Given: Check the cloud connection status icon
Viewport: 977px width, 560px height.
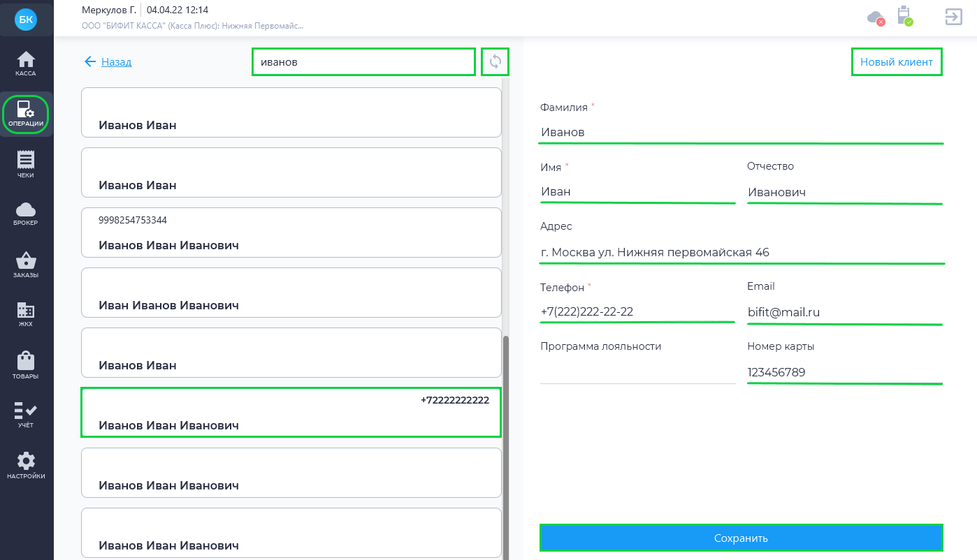Looking at the screenshot, I should (x=876, y=17).
